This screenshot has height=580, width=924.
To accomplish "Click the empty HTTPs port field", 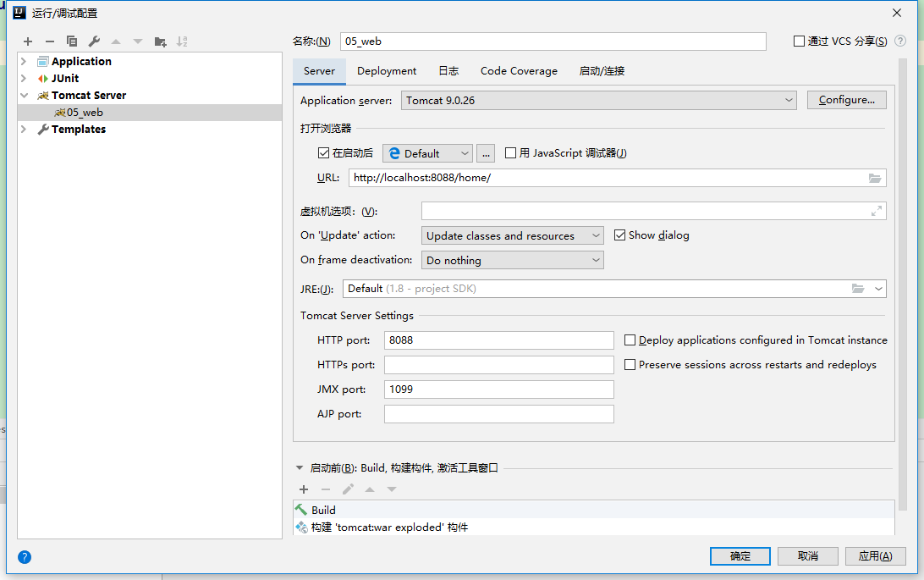I will tap(499, 365).
